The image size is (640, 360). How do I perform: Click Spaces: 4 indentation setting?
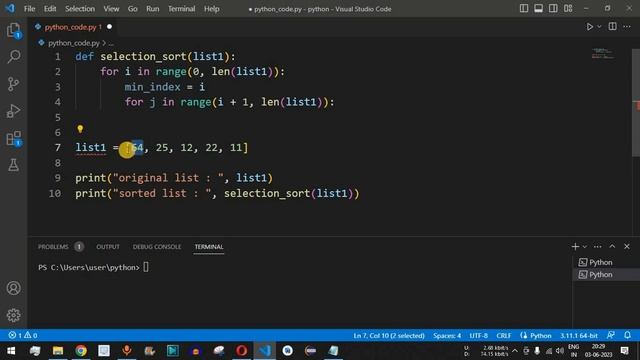(447, 336)
